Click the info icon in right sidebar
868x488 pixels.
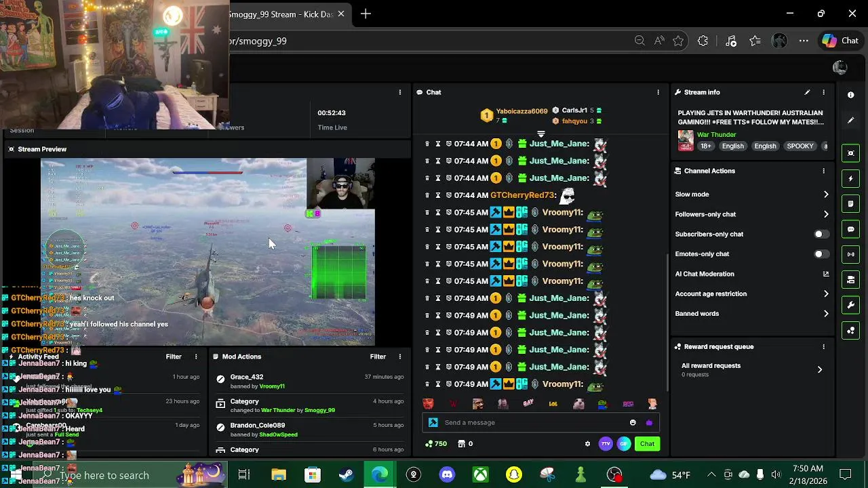point(851,95)
